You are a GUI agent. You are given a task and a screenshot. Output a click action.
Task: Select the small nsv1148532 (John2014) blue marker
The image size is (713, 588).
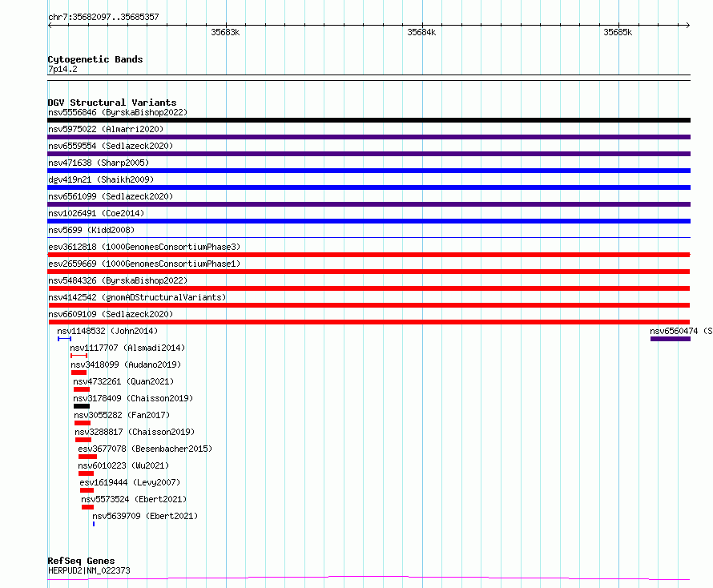point(65,339)
